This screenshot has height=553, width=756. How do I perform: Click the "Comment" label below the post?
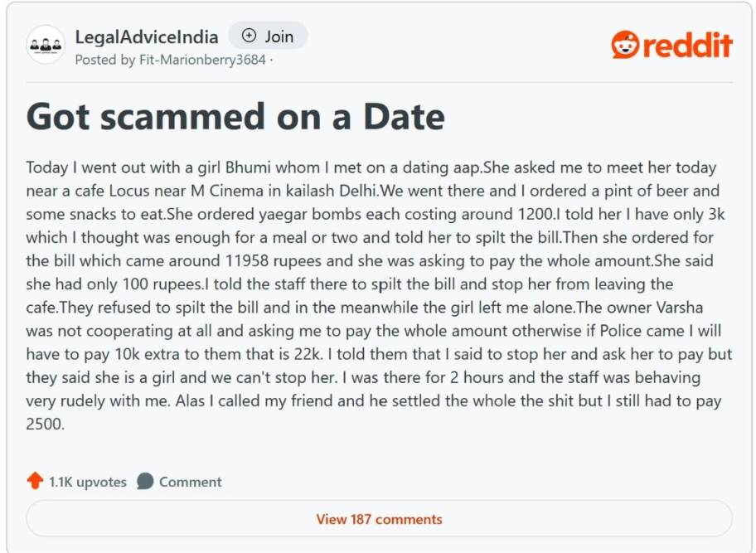point(190,482)
